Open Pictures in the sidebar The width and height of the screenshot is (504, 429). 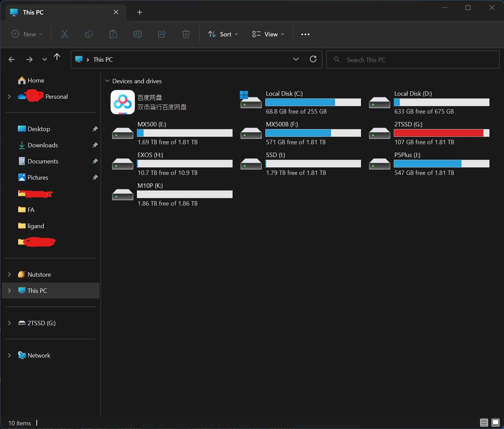click(x=33, y=177)
